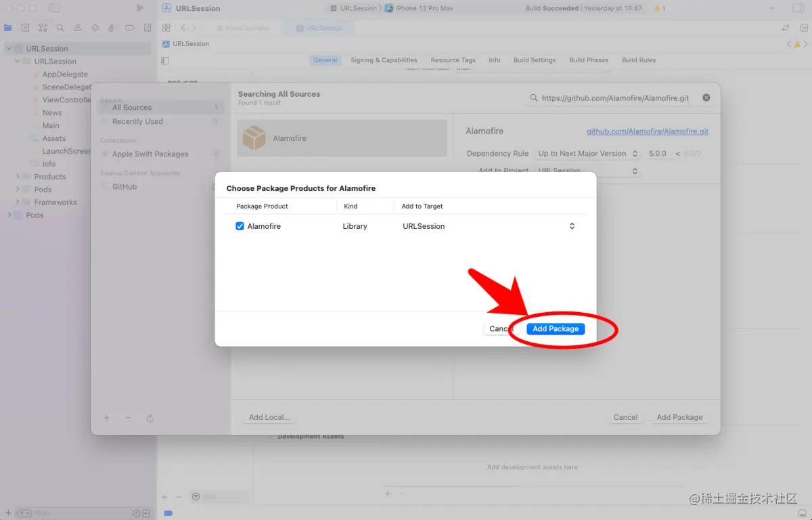
Task: Open the Report navigator icon
Action: (x=148, y=28)
